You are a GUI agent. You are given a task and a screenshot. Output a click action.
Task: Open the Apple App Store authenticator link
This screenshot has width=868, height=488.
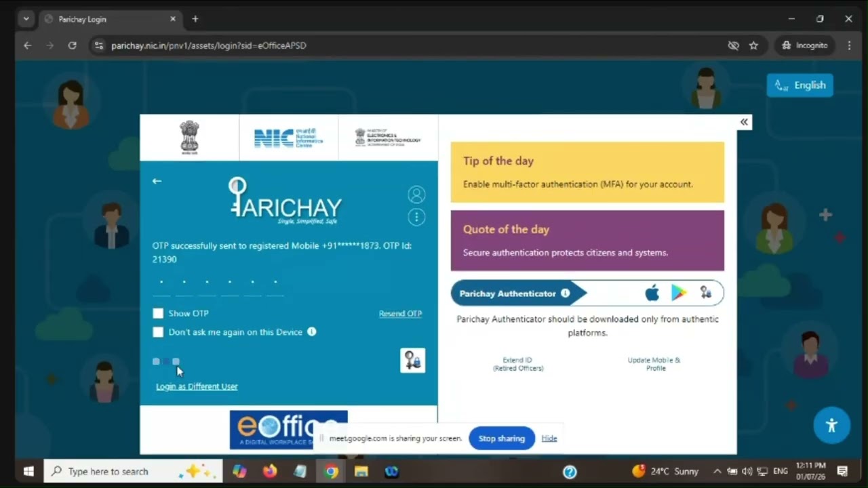[652, 293]
